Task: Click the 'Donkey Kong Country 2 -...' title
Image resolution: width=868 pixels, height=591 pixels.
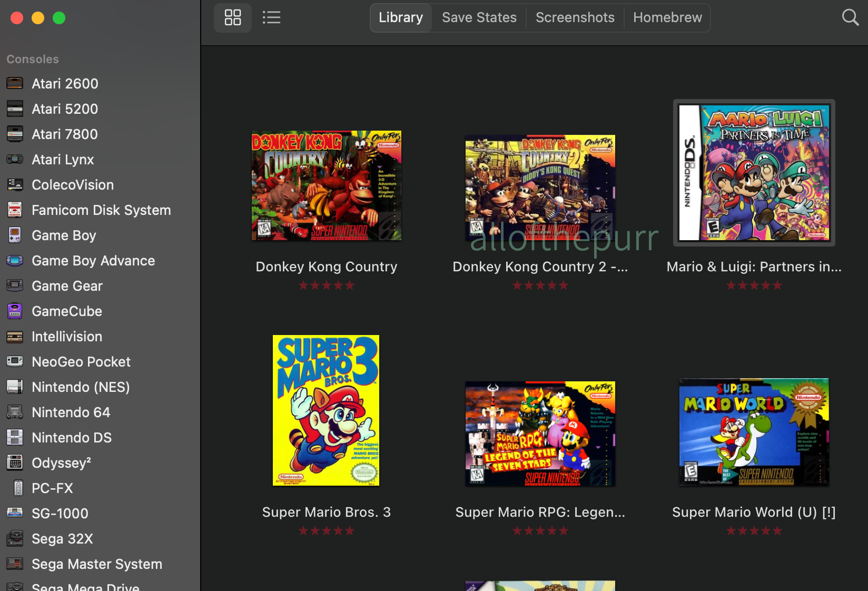Action: (540, 267)
